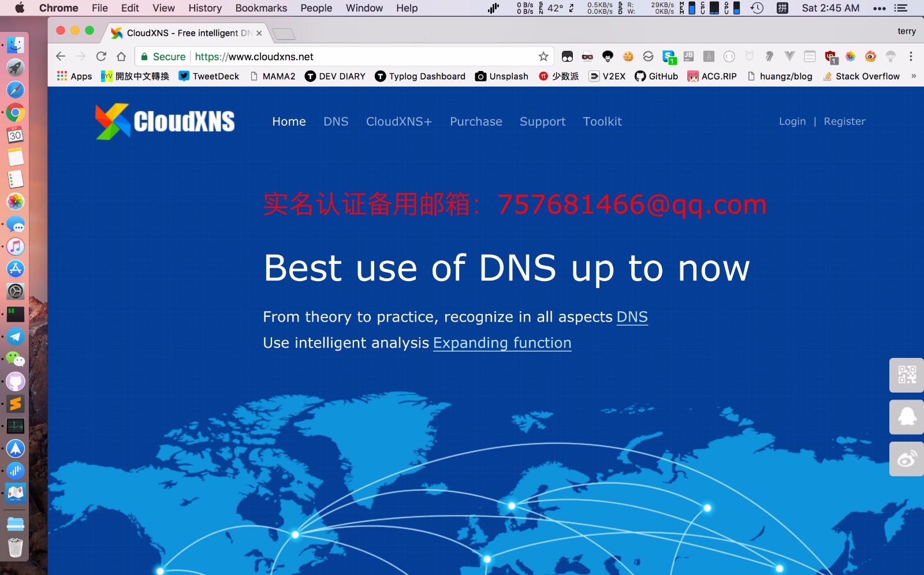Click the Secure padlock site info
This screenshot has height=575, width=924.
click(163, 57)
